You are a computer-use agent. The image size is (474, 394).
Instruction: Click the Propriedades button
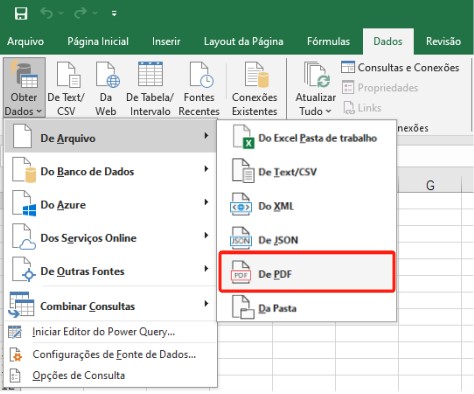pos(380,88)
